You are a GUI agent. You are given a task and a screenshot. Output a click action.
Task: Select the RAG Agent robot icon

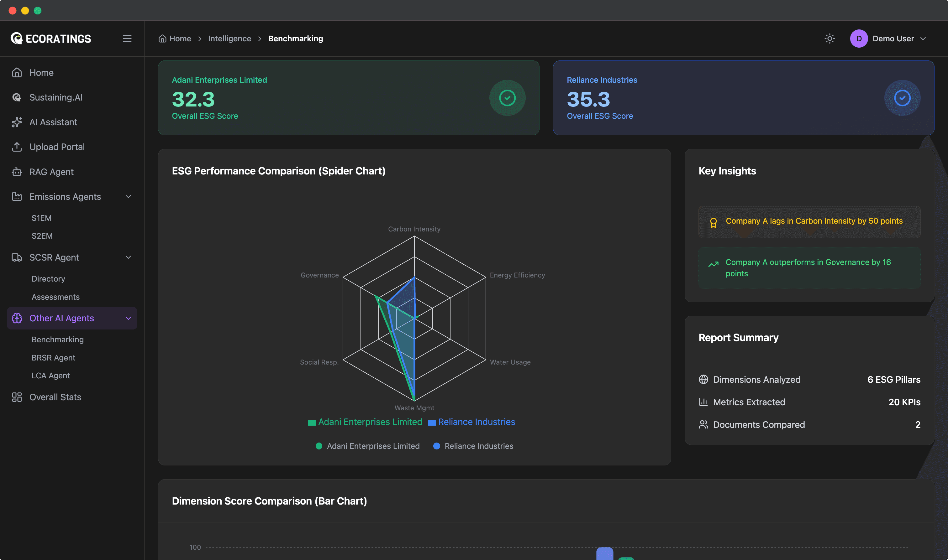[17, 172]
